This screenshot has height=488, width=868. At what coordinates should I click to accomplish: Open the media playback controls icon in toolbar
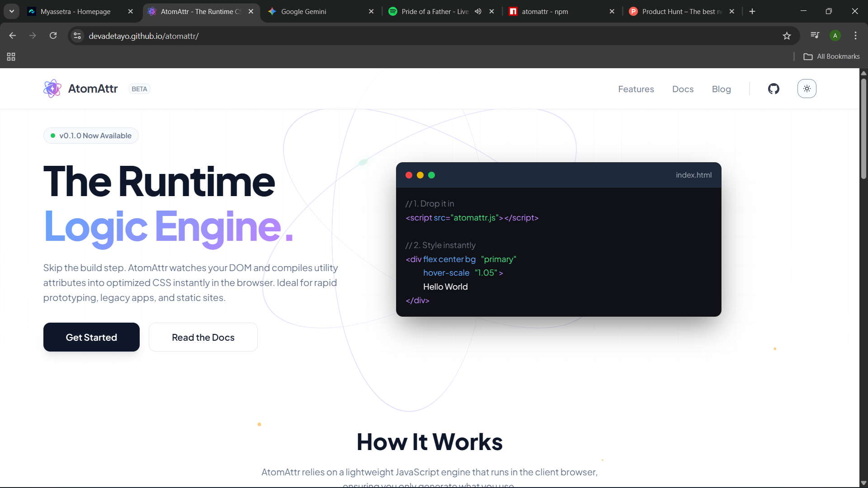[x=814, y=35]
